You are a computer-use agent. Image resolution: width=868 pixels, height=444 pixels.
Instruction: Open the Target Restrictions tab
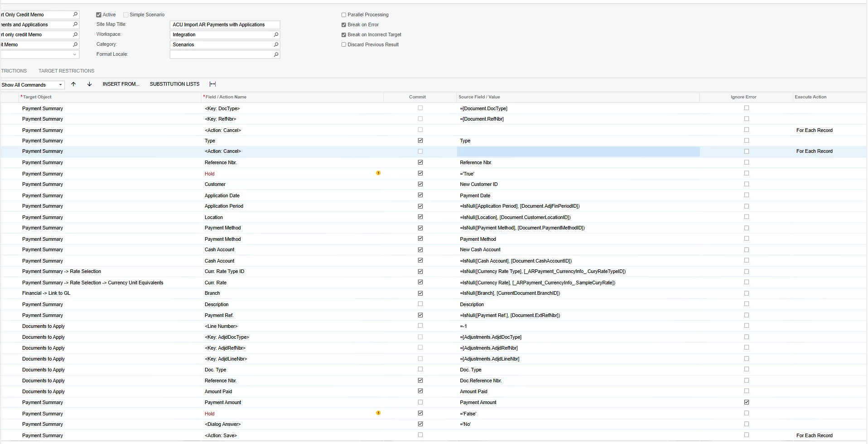pos(66,71)
